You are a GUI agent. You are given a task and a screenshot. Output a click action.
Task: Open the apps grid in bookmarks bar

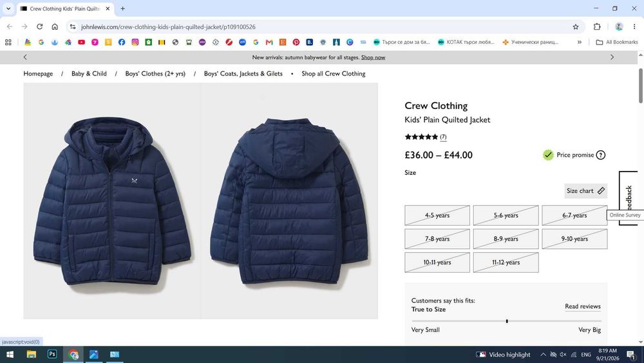[8, 42]
